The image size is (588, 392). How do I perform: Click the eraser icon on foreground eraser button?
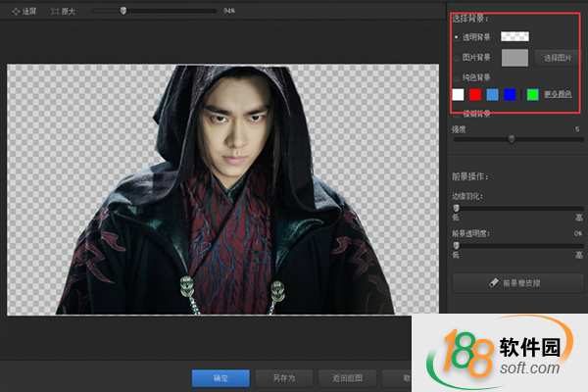(494, 283)
